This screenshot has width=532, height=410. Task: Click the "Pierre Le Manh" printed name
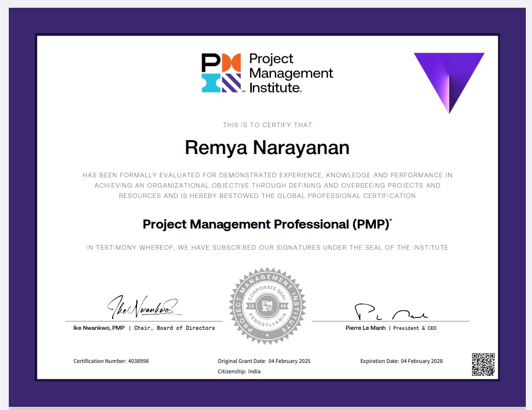pos(366,328)
